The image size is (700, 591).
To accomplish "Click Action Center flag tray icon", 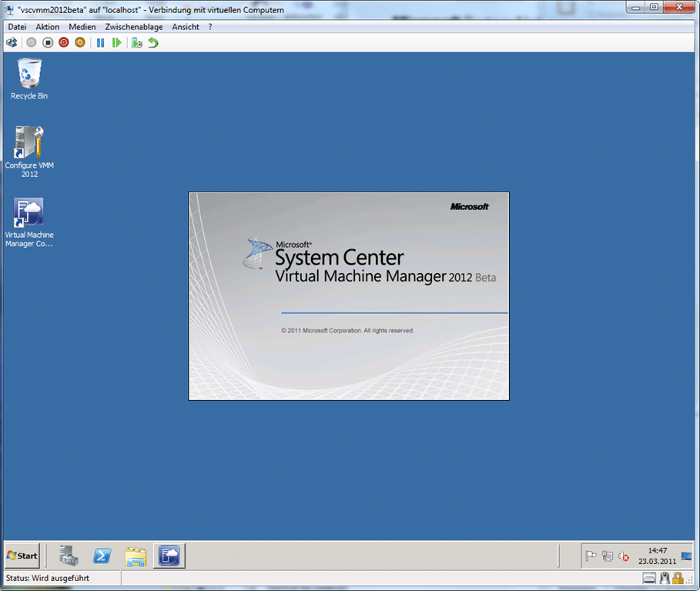I will pos(591,556).
